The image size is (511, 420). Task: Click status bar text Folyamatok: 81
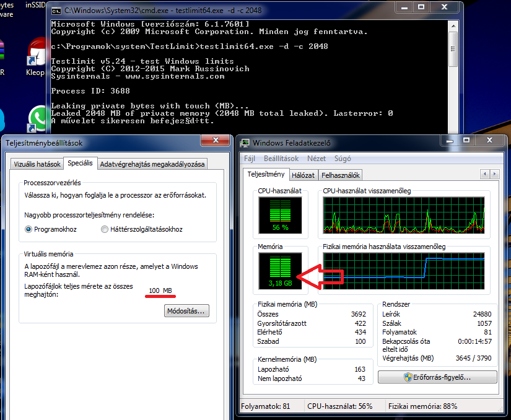265,406
